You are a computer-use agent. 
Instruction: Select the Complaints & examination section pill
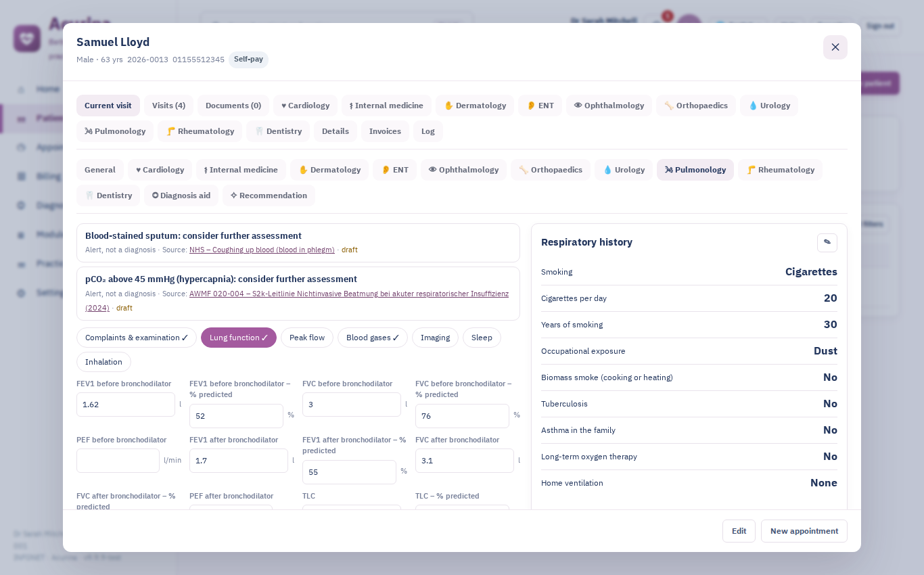(x=137, y=338)
